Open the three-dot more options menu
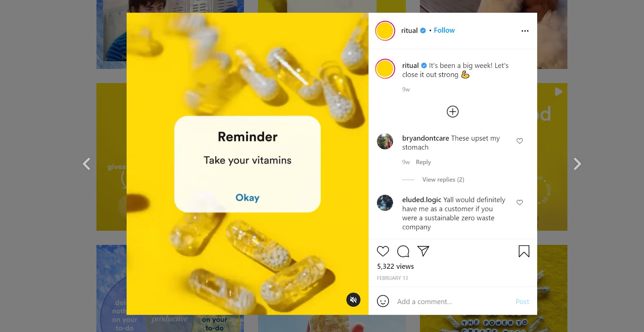 (525, 31)
